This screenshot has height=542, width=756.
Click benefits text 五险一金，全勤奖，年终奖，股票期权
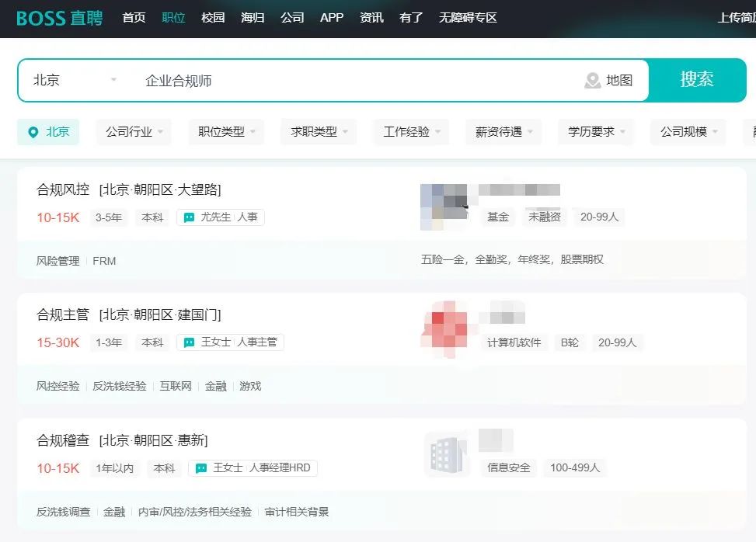(x=512, y=260)
